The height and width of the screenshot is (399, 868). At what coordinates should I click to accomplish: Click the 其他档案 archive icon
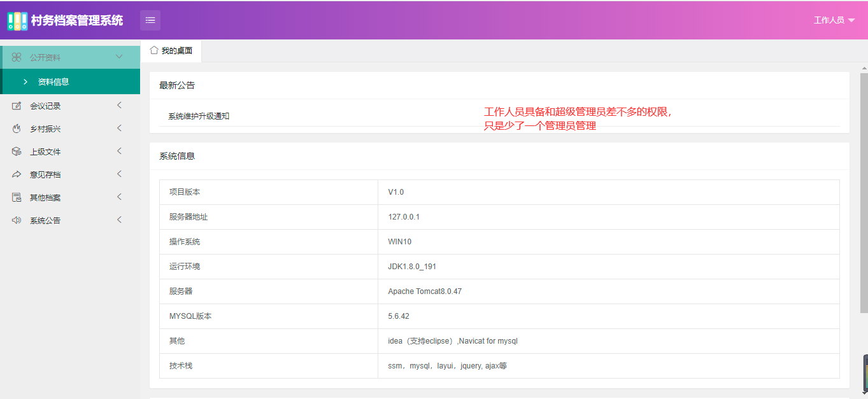tap(17, 197)
